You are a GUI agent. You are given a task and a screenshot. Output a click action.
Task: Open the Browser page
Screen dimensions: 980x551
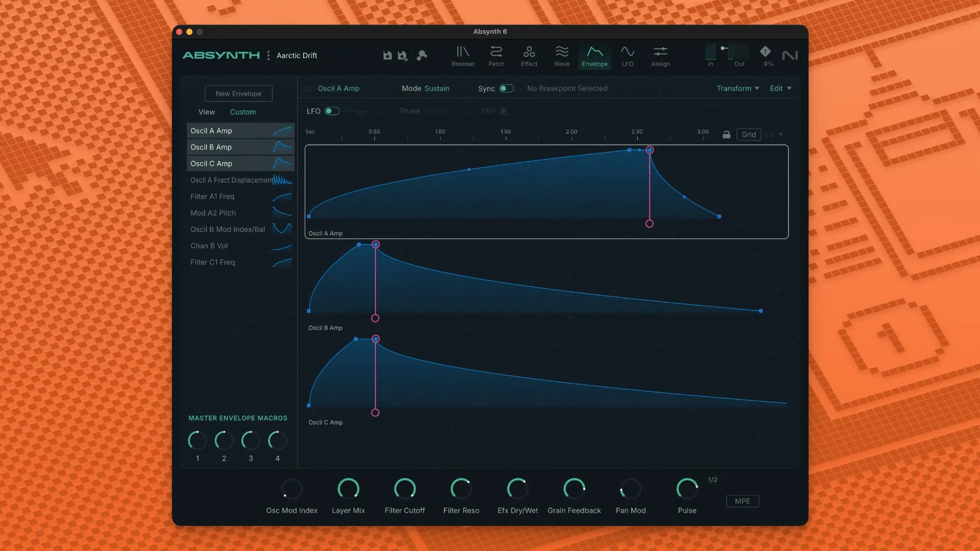pyautogui.click(x=463, y=56)
